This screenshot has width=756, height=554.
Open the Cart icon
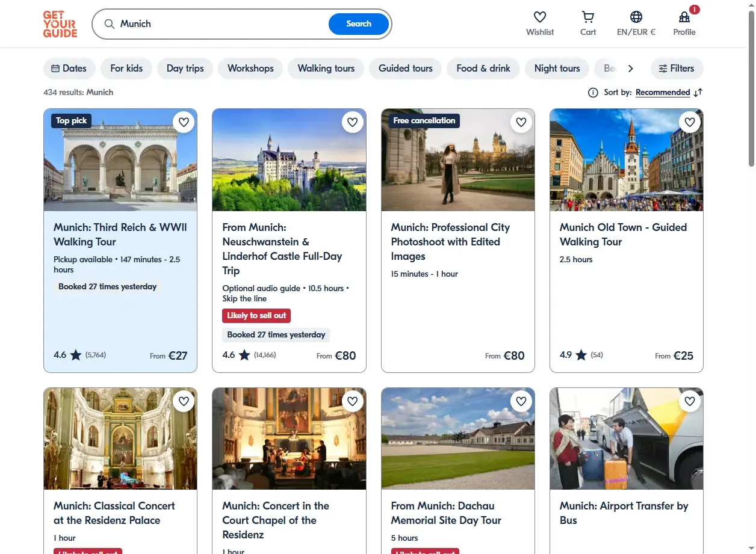(x=588, y=17)
